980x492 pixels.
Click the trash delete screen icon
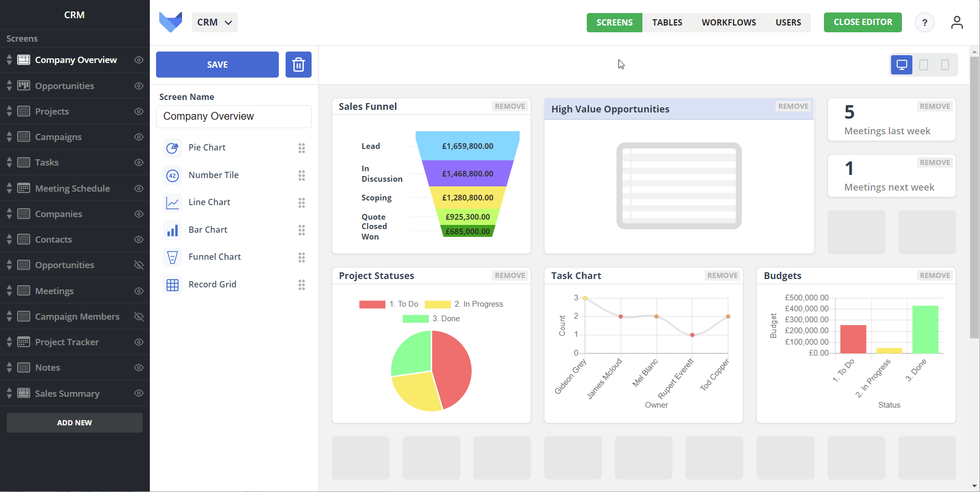click(x=299, y=65)
